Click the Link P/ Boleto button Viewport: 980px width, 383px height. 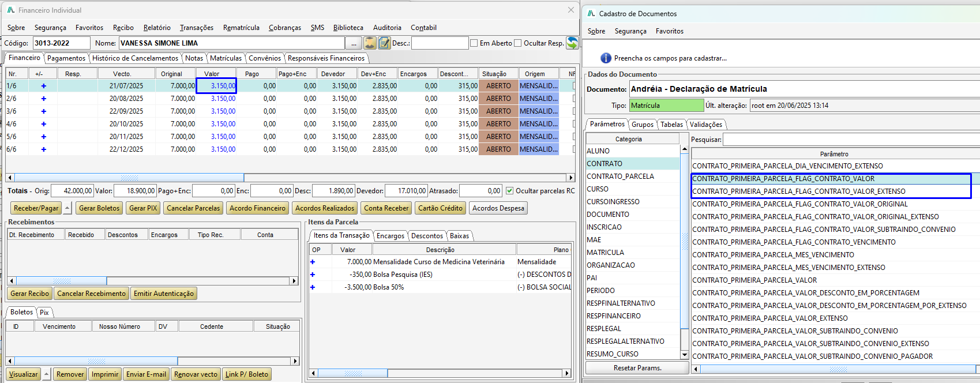[247, 374]
